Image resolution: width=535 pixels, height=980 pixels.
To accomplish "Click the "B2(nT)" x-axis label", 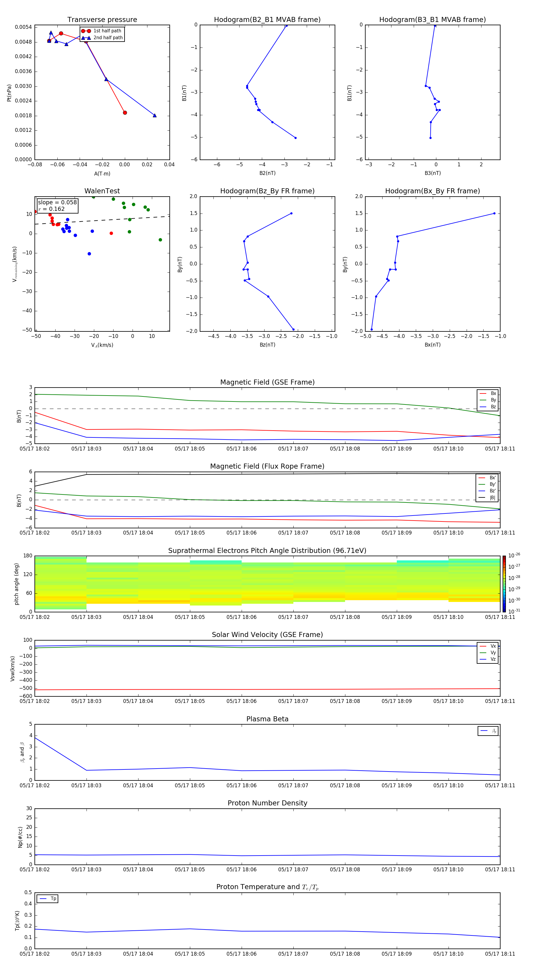I will tap(267, 173).
